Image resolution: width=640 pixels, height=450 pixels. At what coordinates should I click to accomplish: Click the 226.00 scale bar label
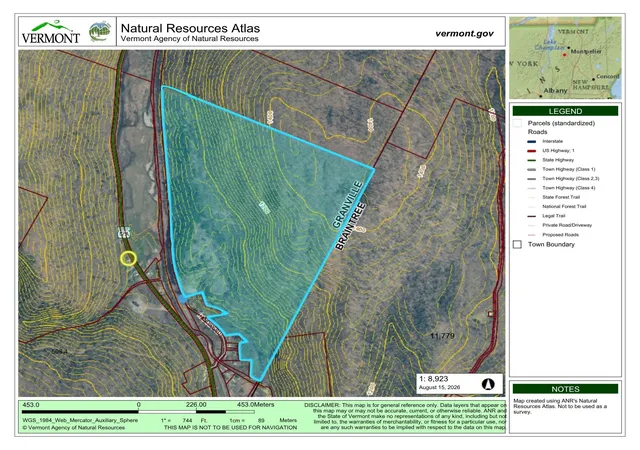pyautogui.click(x=196, y=405)
